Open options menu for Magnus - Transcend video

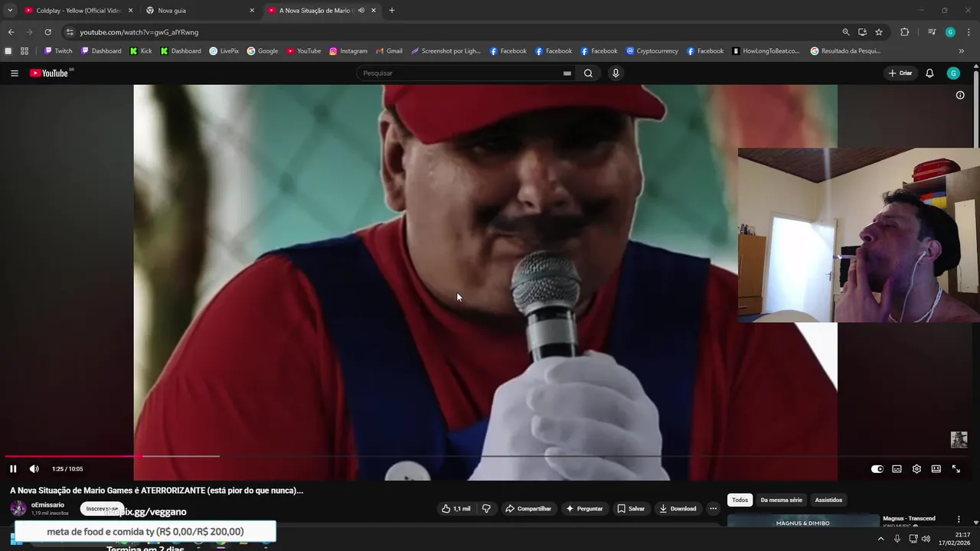click(x=958, y=519)
